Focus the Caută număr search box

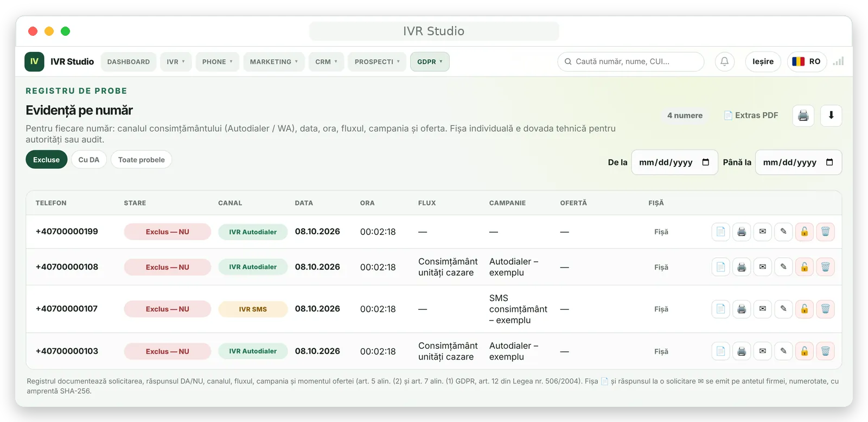click(630, 61)
